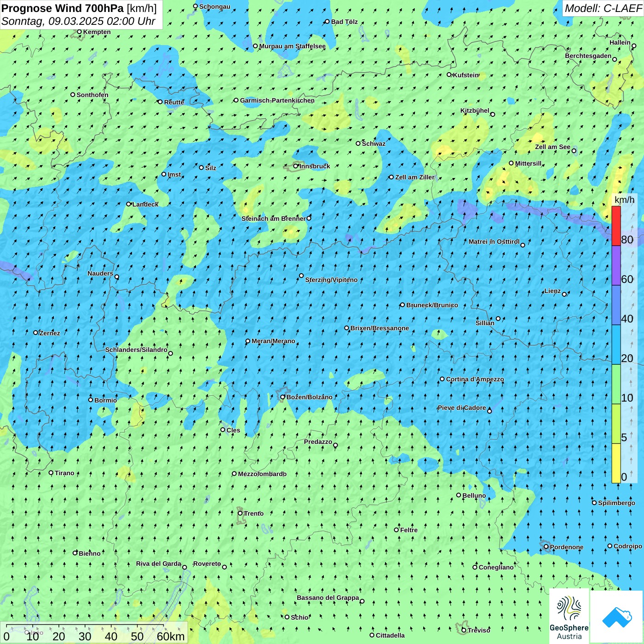
Task: Click the 'Garmisch-Partenkirchen' label
Action: tap(277, 100)
